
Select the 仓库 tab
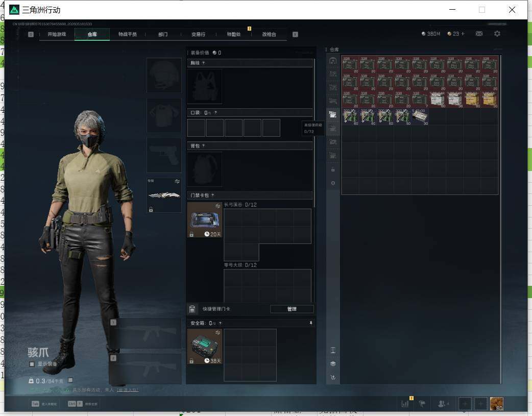[x=92, y=34]
